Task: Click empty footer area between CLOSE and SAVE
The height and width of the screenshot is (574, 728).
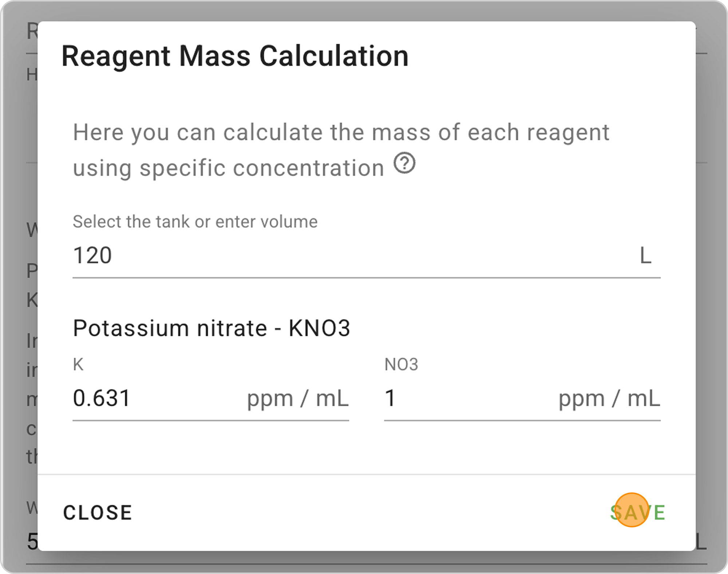Action: point(364,513)
